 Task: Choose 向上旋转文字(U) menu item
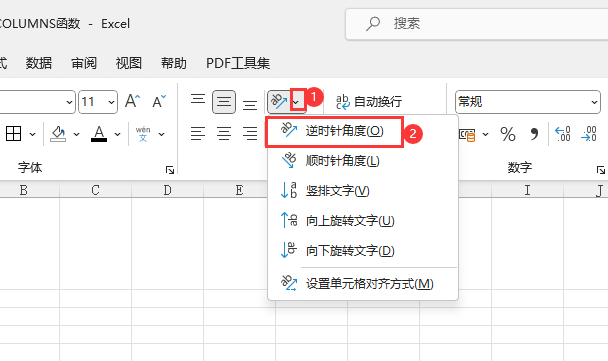[363, 221]
